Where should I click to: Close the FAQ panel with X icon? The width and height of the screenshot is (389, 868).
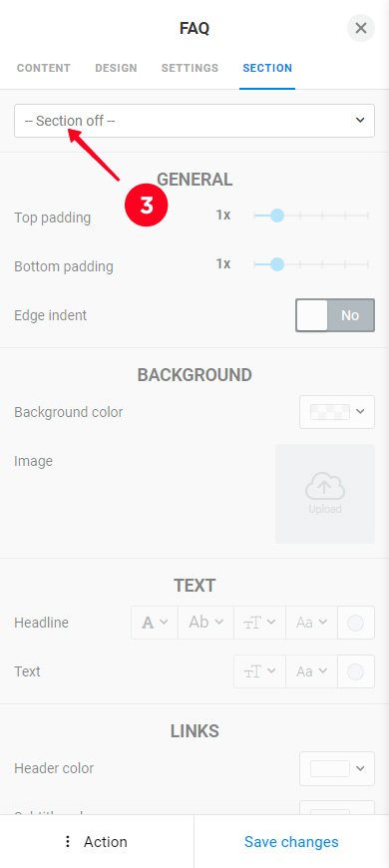tap(361, 28)
